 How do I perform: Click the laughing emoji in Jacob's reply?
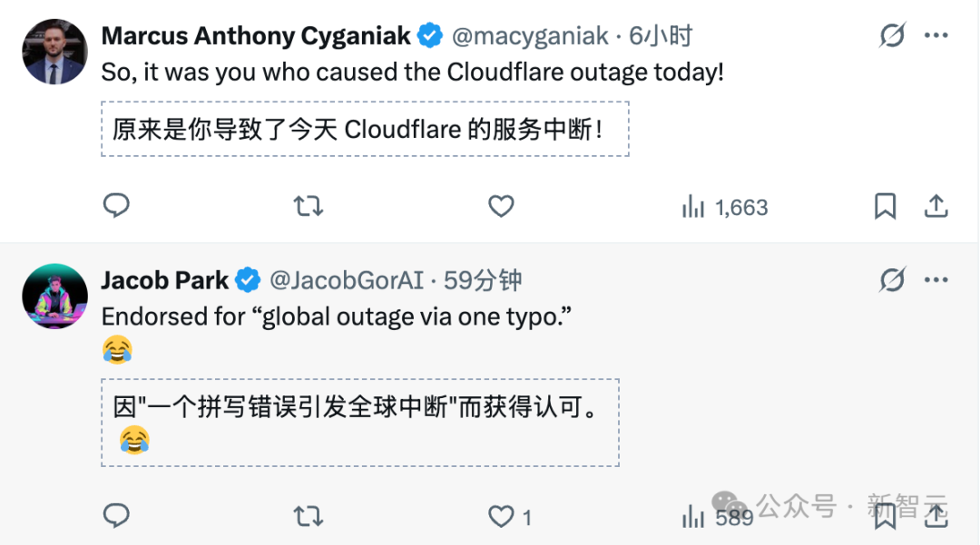coord(114,349)
